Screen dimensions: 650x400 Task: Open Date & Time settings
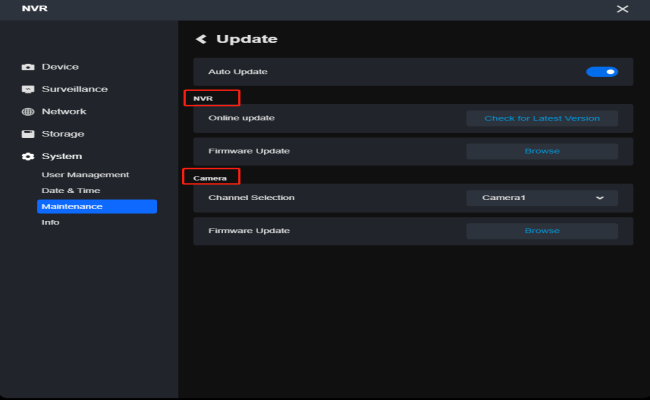click(70, 190)
